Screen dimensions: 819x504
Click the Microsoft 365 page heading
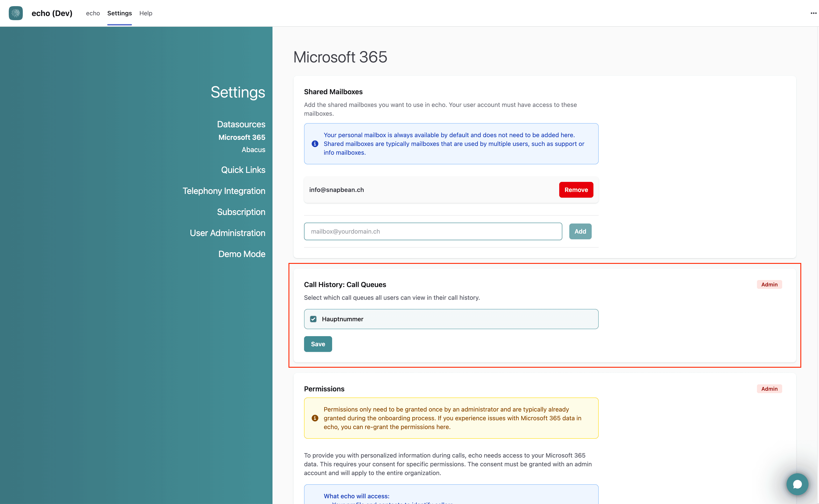[340, 57]
